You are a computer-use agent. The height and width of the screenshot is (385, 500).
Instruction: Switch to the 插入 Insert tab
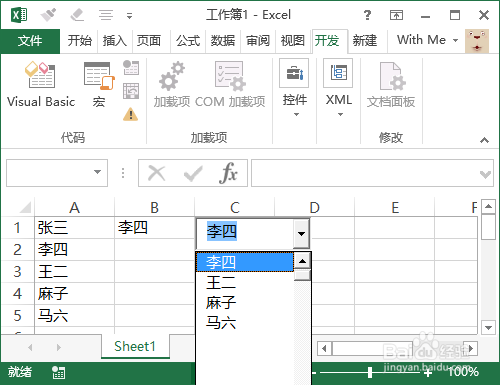pos(115,41)
